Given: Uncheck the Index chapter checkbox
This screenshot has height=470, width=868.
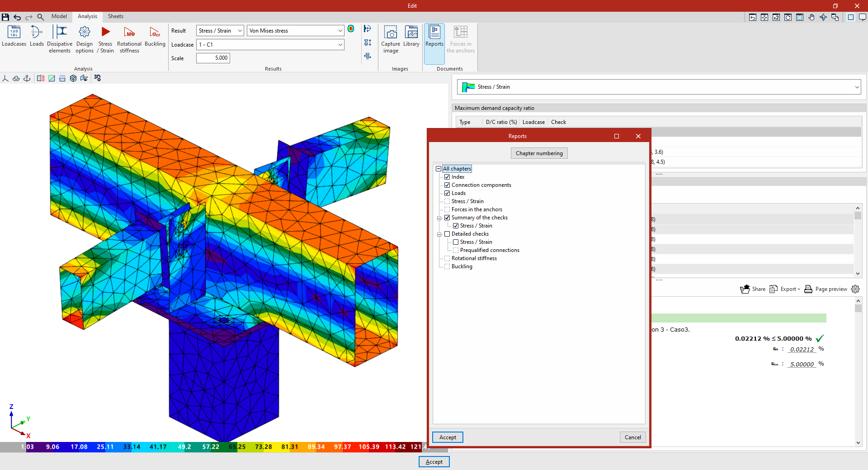Looking at the screenshot, I should click(447, 177).
